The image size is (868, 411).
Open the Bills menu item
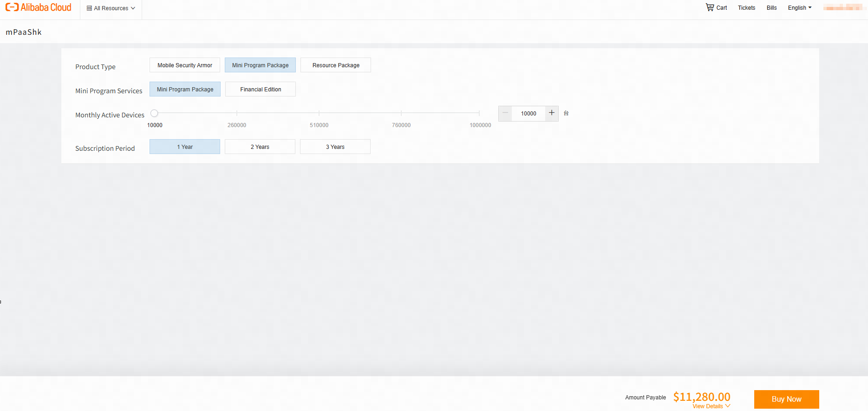(771, 8)
